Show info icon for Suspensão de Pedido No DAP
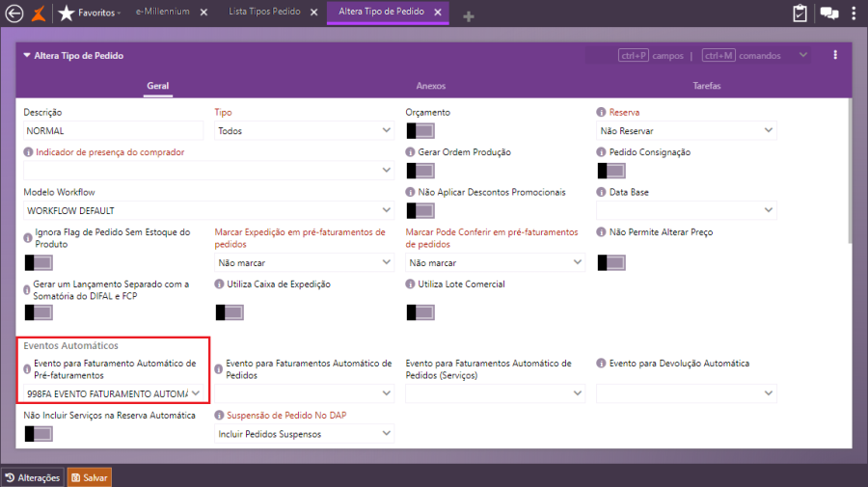 click(219, 415)
